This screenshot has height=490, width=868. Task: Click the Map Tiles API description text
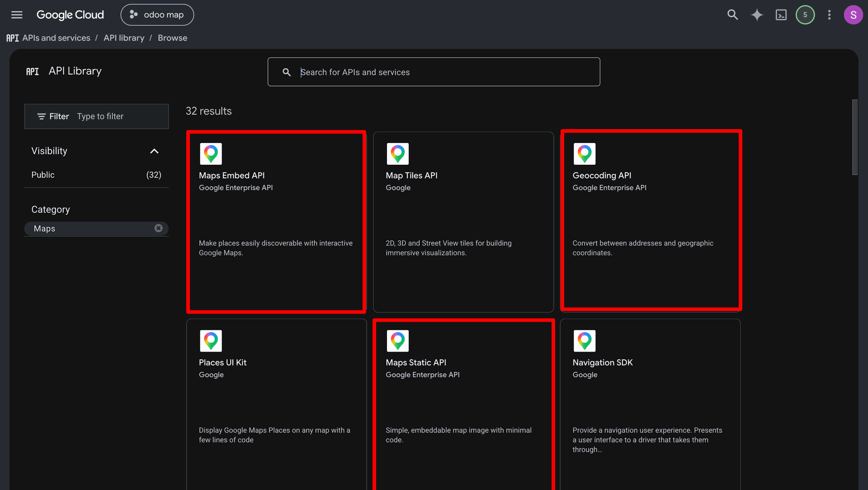pyautogui.click(x=448, y=248)
